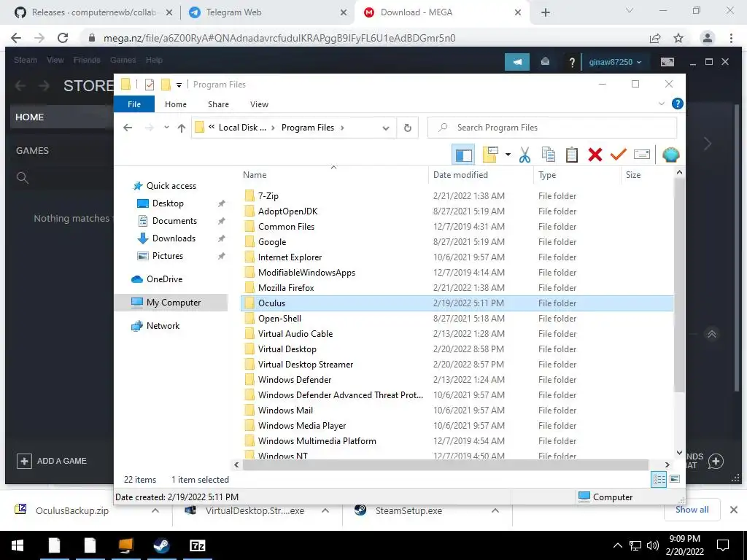Switch to the Telegram Web browser tab

(267, 12)
